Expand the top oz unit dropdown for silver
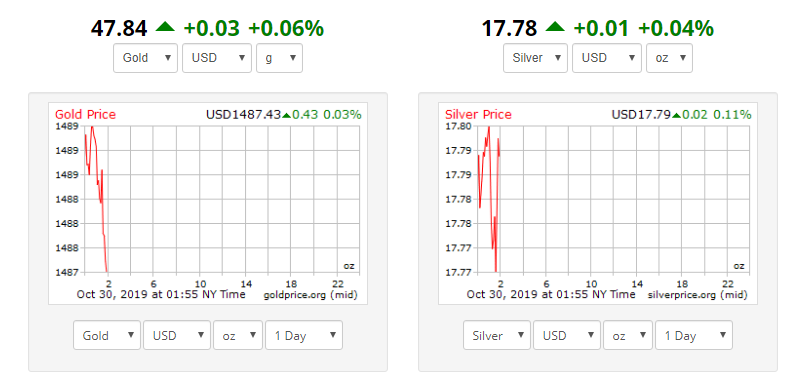 click(x=670, y=58)
